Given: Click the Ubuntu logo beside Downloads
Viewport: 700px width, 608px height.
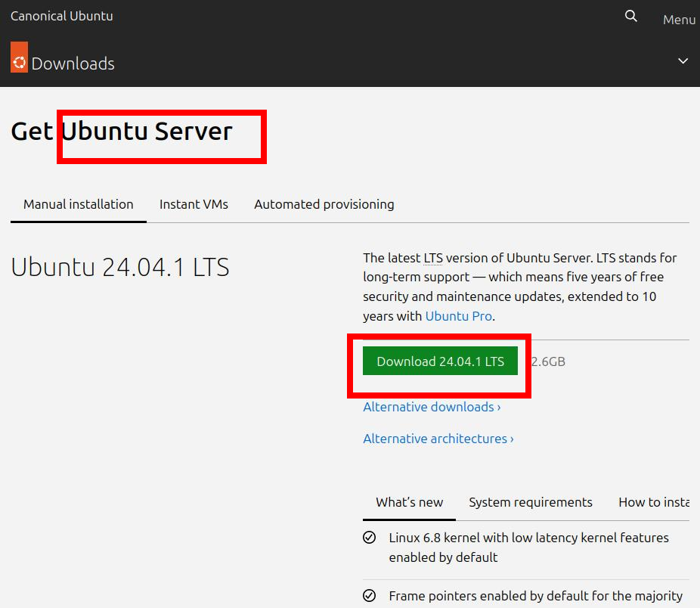Looking at the screenshot, I should point(19,57).
